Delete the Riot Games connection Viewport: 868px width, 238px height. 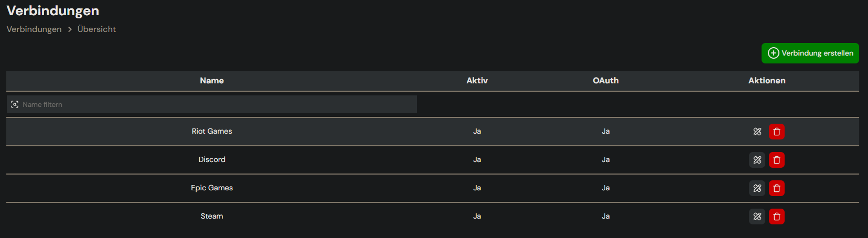coord(777,132)
